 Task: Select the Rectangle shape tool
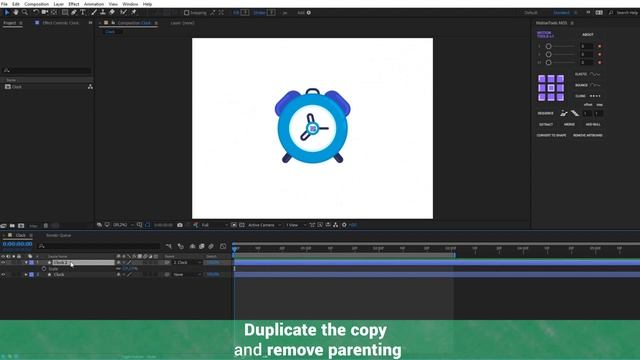pyautogui.click(x=65, y=13)
